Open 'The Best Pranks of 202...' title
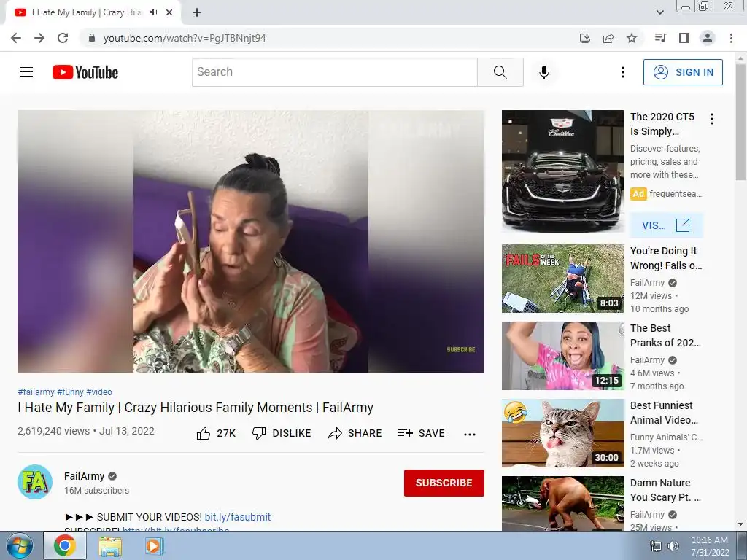Screen dimensions: 747x560 point(665,335)
